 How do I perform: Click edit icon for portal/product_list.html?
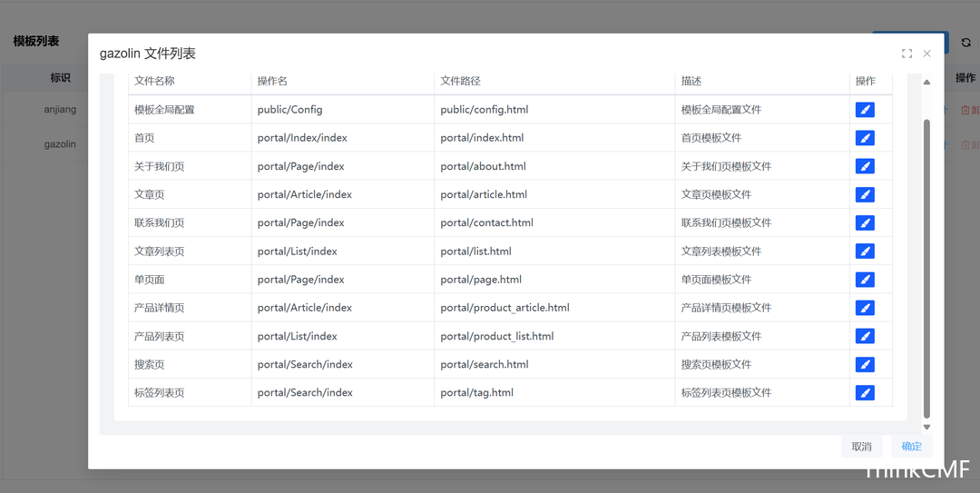pos(865,336)
